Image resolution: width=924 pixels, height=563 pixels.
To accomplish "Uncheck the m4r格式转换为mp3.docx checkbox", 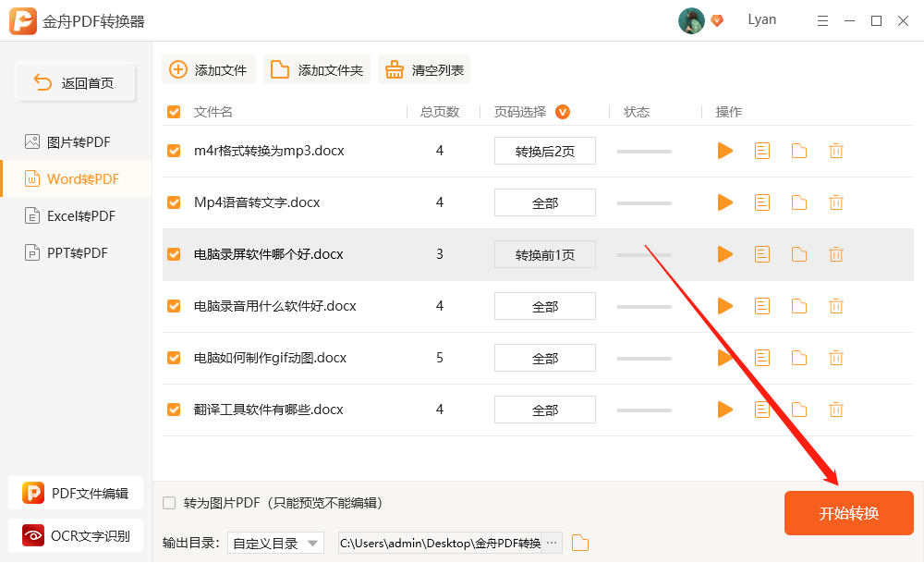I will point(174,151).
